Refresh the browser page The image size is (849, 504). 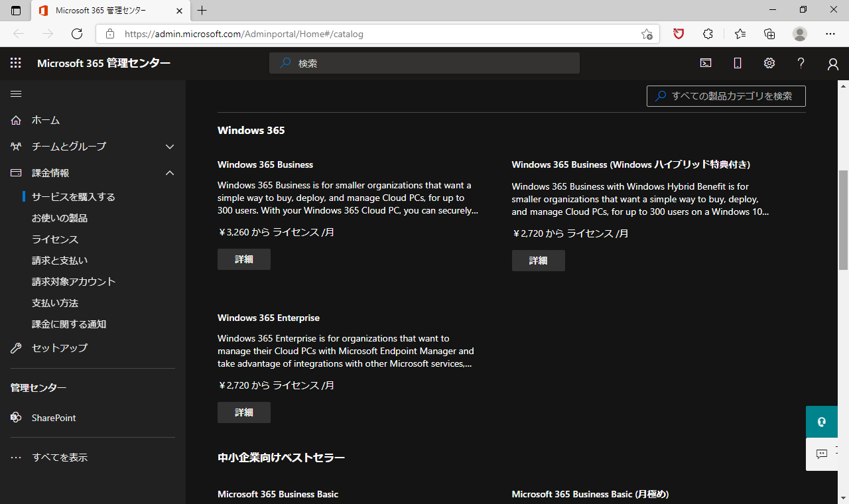[77, 34]
